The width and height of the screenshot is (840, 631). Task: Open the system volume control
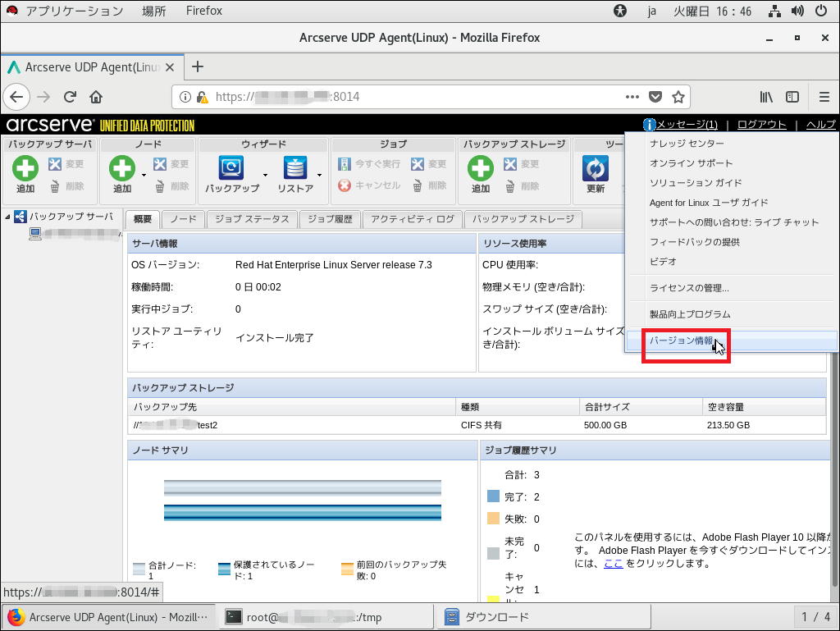[x=797, y=11]
